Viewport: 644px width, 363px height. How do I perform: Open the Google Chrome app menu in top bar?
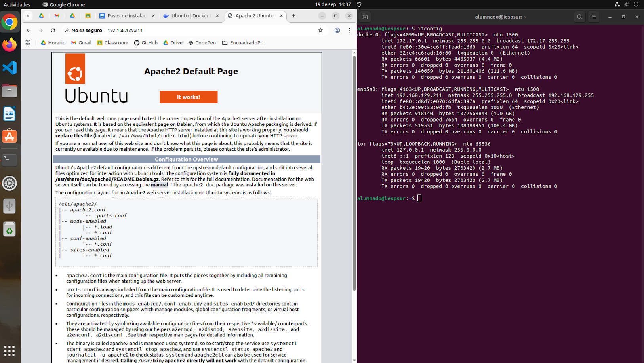click(x=64, y=4)
